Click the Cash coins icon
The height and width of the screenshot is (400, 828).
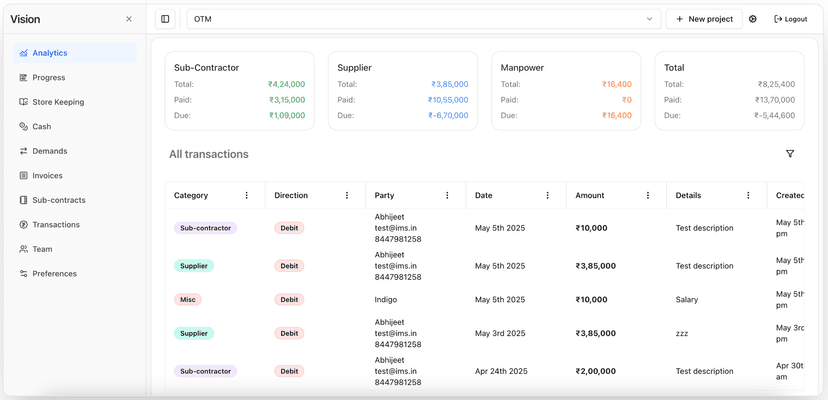(23, 126)
